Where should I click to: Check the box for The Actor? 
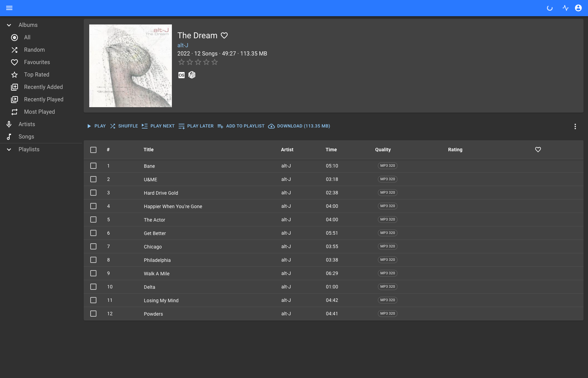pos(93,219)
